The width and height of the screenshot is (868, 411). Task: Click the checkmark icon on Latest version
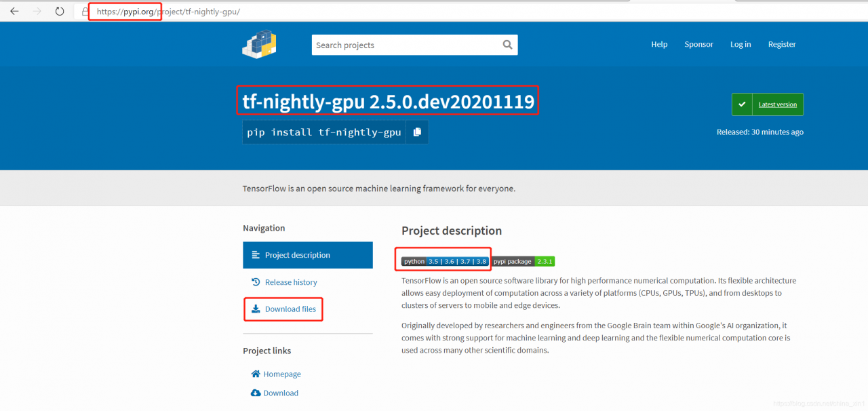tap(742, 104)
